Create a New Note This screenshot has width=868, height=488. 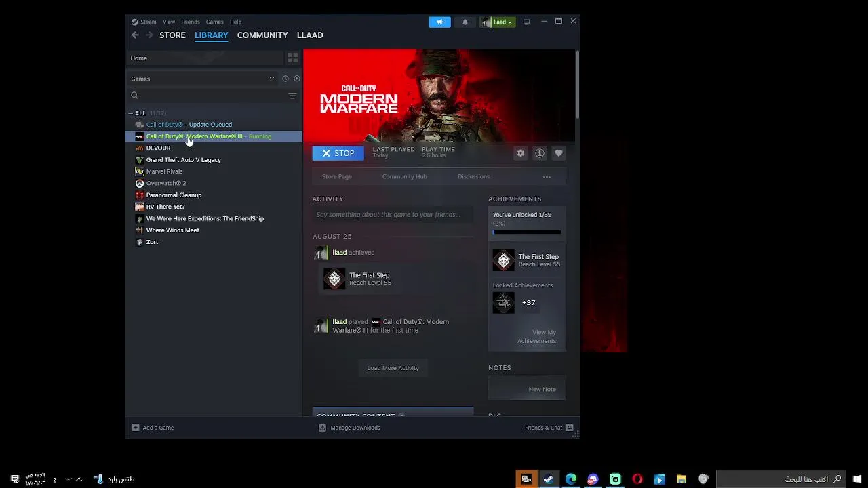point(527,388)
